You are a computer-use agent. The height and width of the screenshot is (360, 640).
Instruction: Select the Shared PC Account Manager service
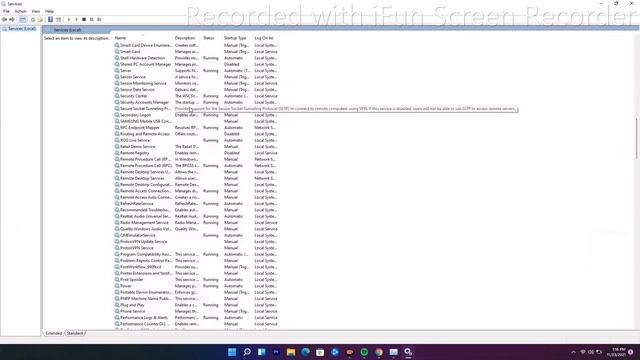[196, 64]
